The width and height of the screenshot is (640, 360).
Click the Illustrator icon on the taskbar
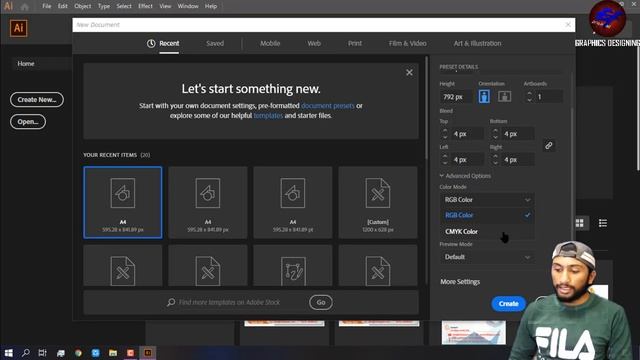click(x=148, y=353)
